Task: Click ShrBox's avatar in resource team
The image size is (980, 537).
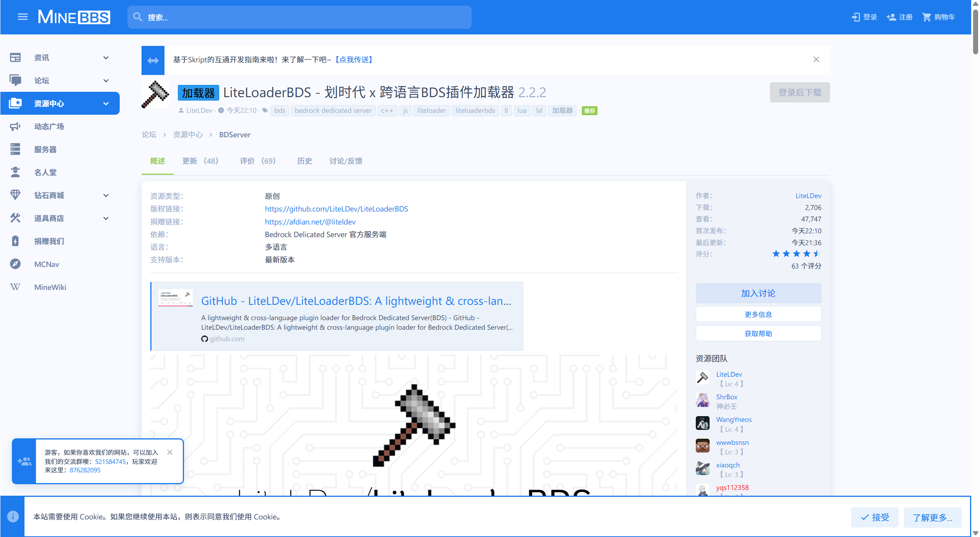Action: 703,400
